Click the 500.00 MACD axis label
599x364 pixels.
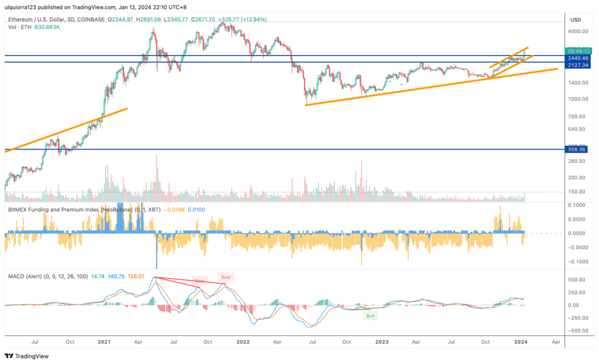pyautogui.click(x=577, y=280)
